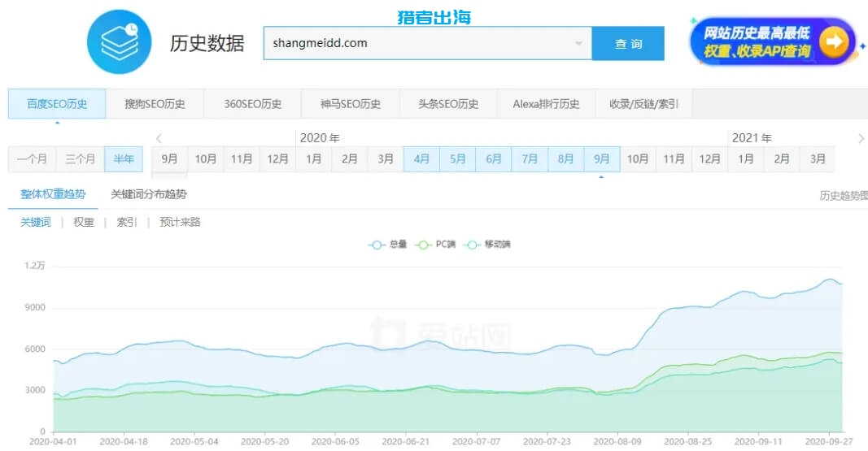This screenshot has height=451, width=868.
Task: Select 1月 of 2021 on the timeline
Action: pos(745,159)
